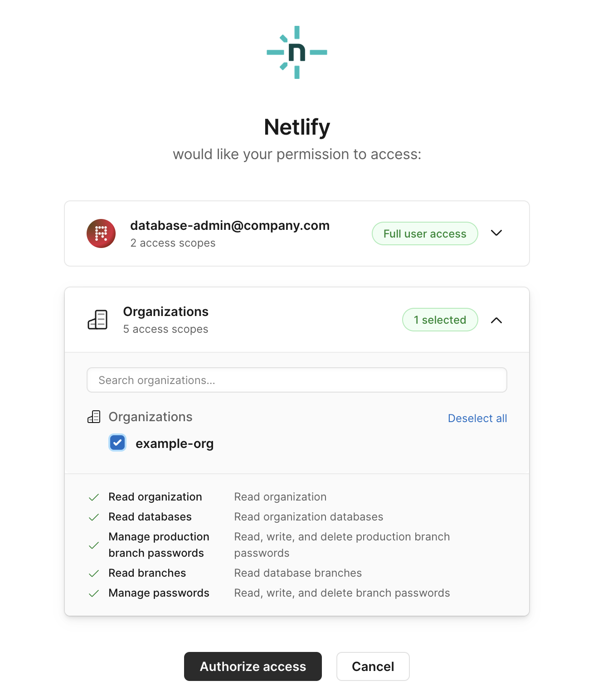
Task: Click the Read organization checkmark icon
Action: (94, 497)
